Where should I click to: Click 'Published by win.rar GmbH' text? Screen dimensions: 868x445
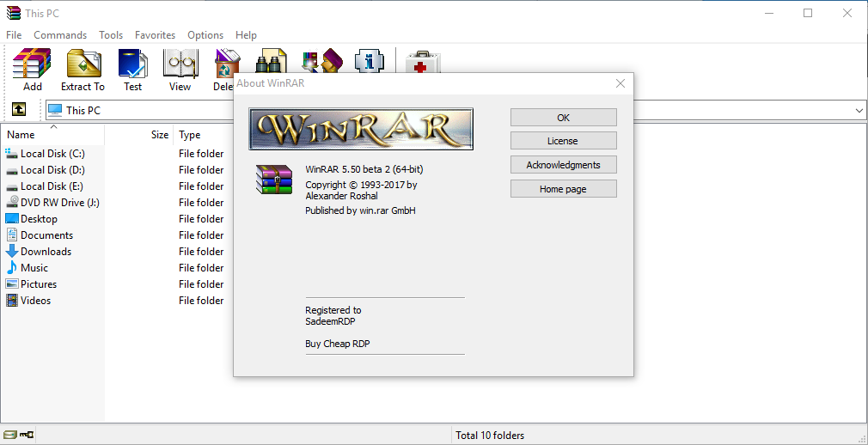tap(360, 210)
